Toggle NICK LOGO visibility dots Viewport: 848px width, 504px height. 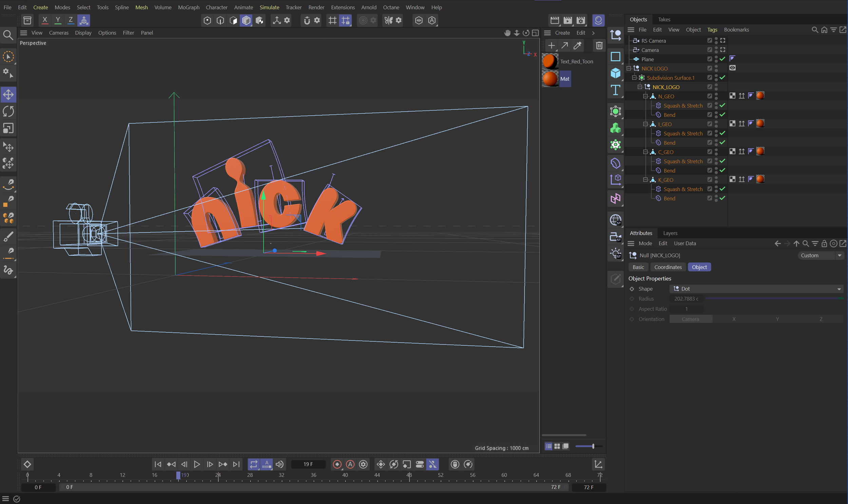tap(716, 68)
